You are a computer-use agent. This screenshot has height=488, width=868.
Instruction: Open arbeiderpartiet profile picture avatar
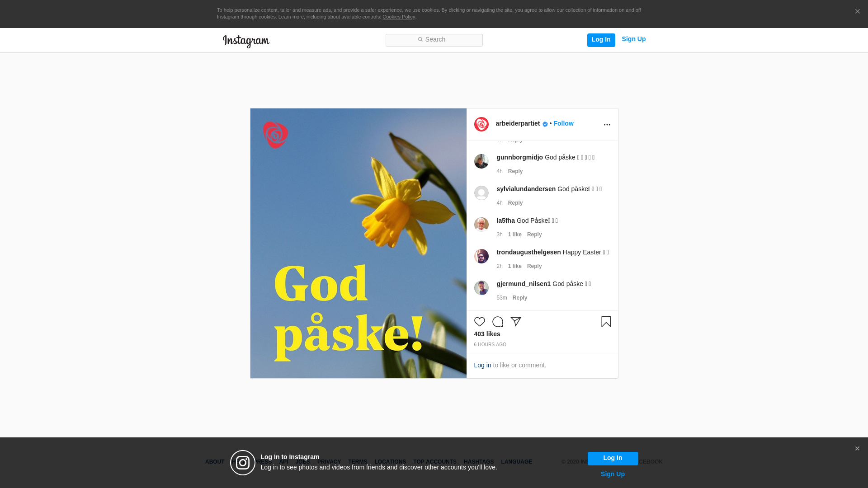pos(481,124)
